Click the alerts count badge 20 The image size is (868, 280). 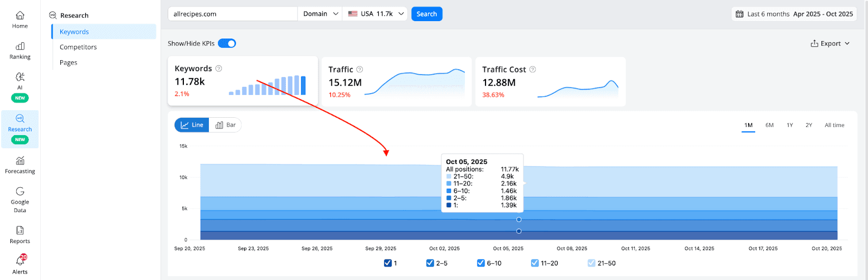pyautogui.click(x=23, y=257)
